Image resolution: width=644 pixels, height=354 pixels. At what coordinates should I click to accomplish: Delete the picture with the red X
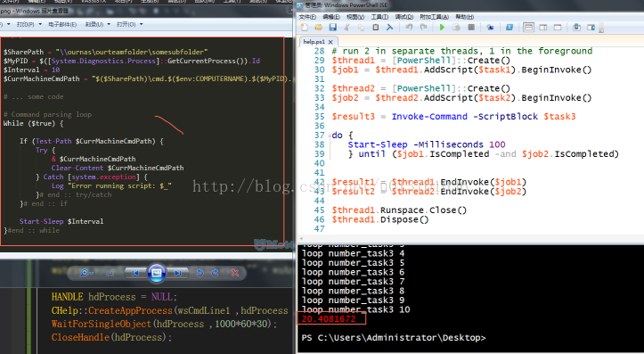point(235,273)
